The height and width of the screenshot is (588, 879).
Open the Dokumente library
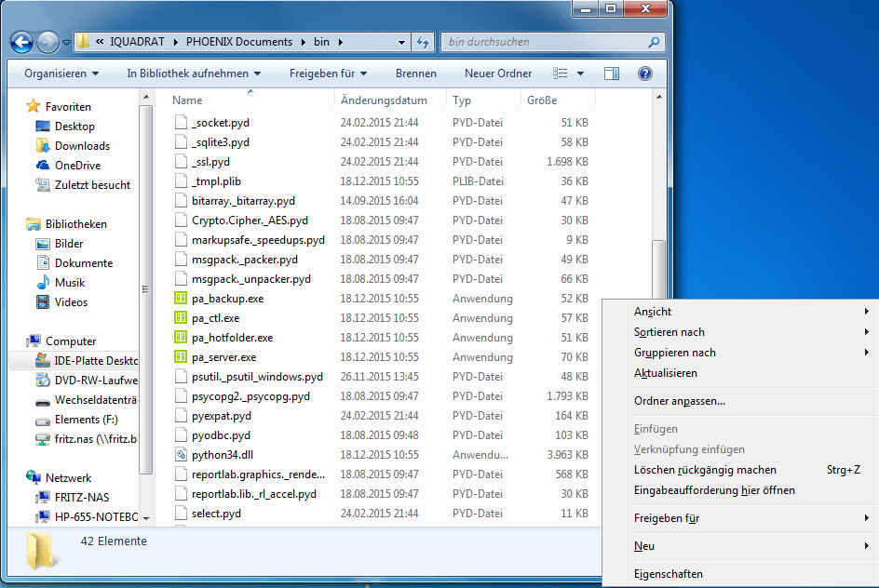84,263
